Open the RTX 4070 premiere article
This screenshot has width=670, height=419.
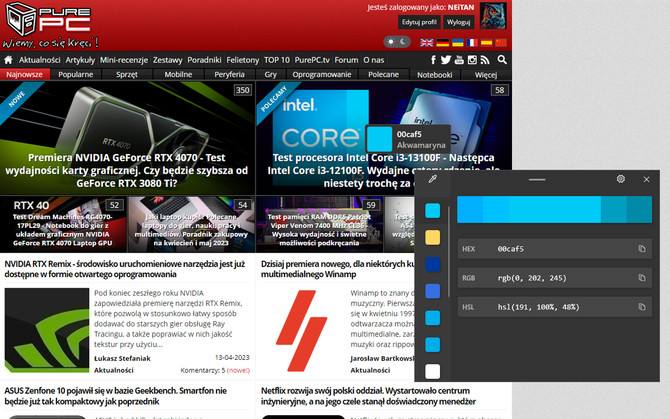pyautogui.click(x=127, y=138)
